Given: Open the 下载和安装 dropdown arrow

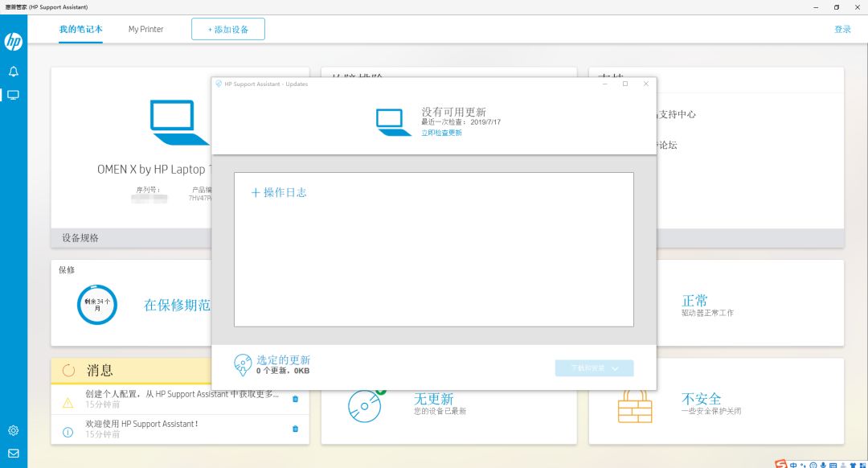Looking at the screenshot, I should pos(615,368).
